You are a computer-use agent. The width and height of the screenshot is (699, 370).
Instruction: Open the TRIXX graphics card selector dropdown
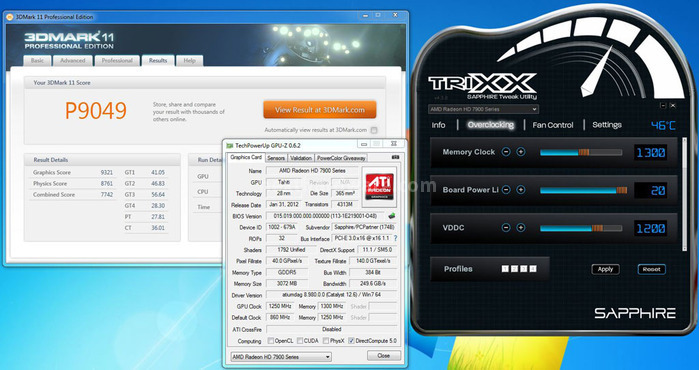pyautogui.click(x=483, y=109)
